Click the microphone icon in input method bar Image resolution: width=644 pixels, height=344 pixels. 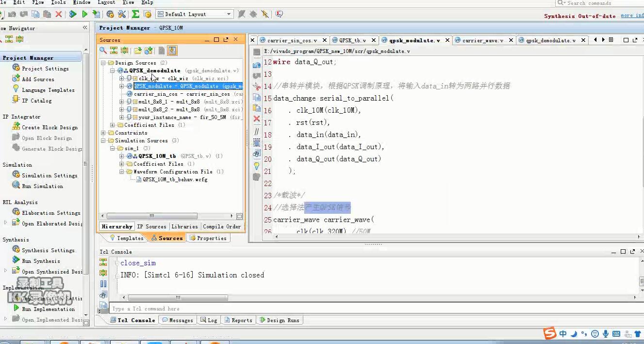coord(605,334)
